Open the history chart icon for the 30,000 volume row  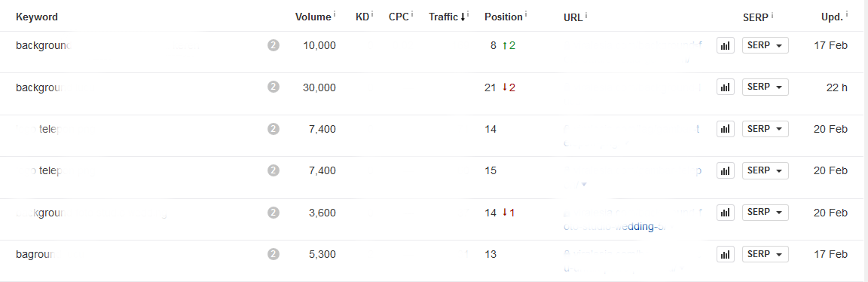click(x=725, y=87)
